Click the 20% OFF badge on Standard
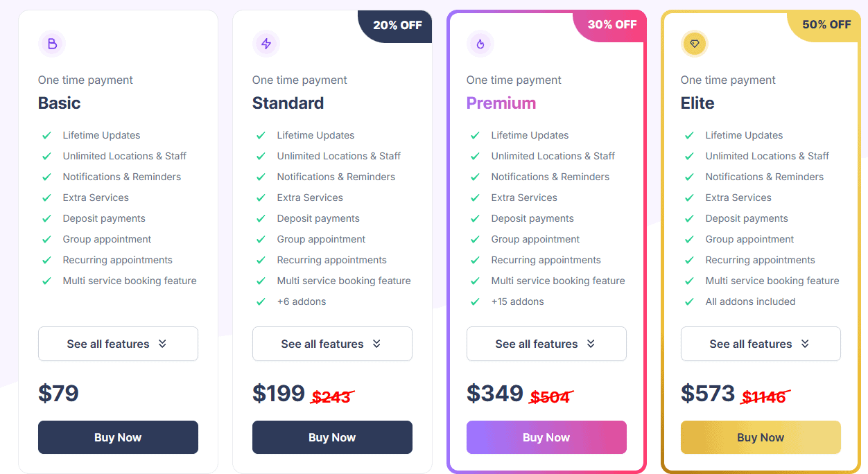868x474 pixels. (399, 25)
